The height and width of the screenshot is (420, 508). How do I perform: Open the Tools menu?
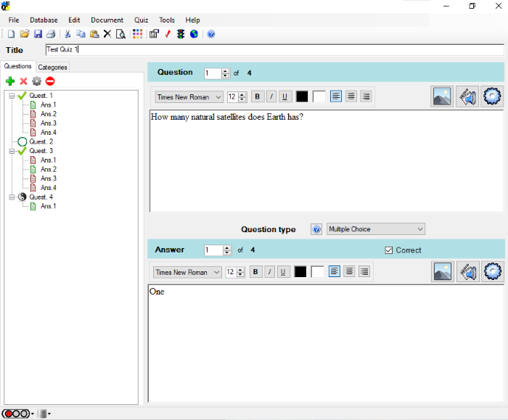(x=167, y=20)
